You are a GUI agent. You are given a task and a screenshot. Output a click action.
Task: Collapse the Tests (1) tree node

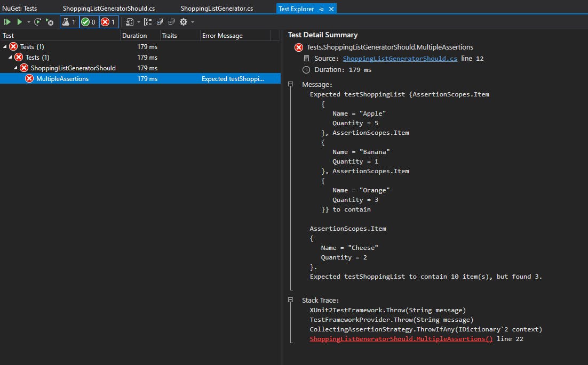pos(4,46)
